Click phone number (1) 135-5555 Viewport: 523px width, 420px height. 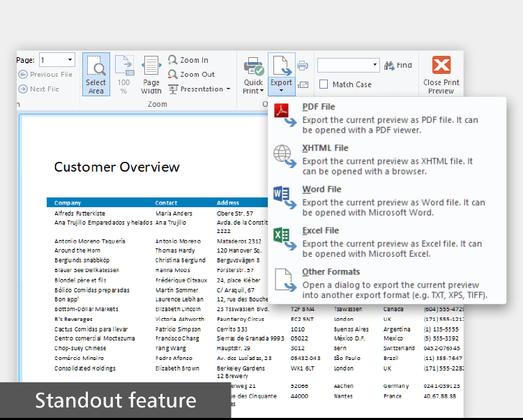(x=441, y=329)
